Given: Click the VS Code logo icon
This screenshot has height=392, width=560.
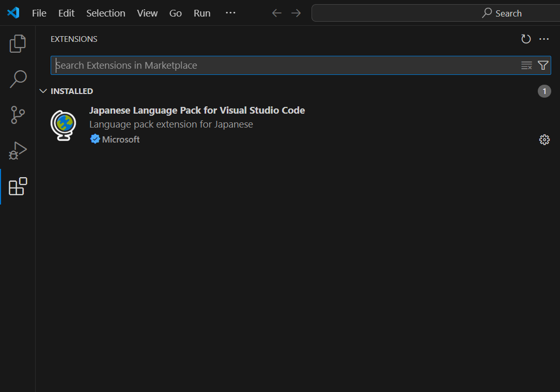Looking at the screenshot, I should point(13,13).
